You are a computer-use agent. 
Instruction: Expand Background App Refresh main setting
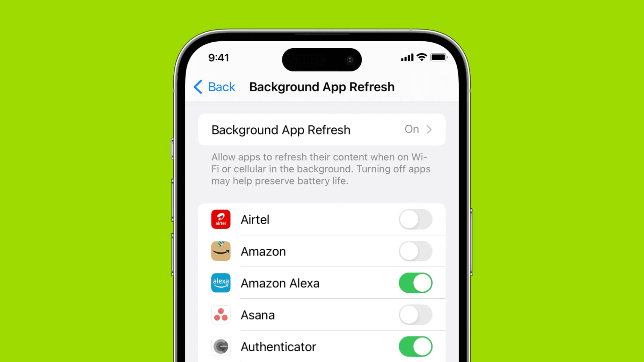pyautogui.click(x=322, y=129)
